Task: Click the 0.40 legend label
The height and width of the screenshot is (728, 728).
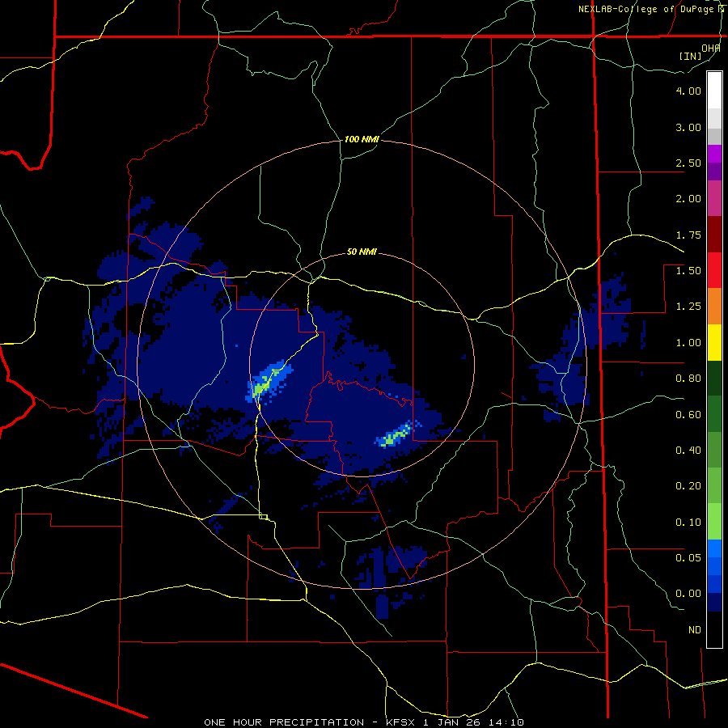Action: tap(688, 450)
